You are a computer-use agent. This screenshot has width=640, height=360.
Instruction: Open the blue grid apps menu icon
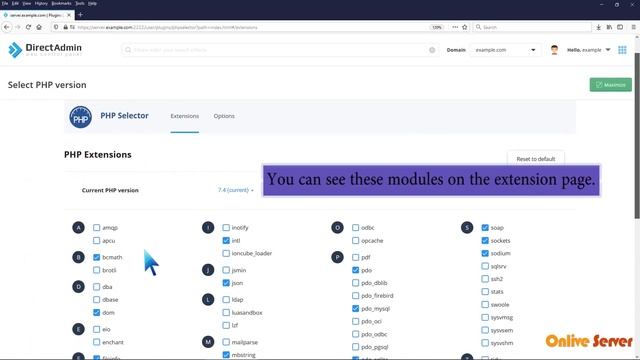(622, 50)
